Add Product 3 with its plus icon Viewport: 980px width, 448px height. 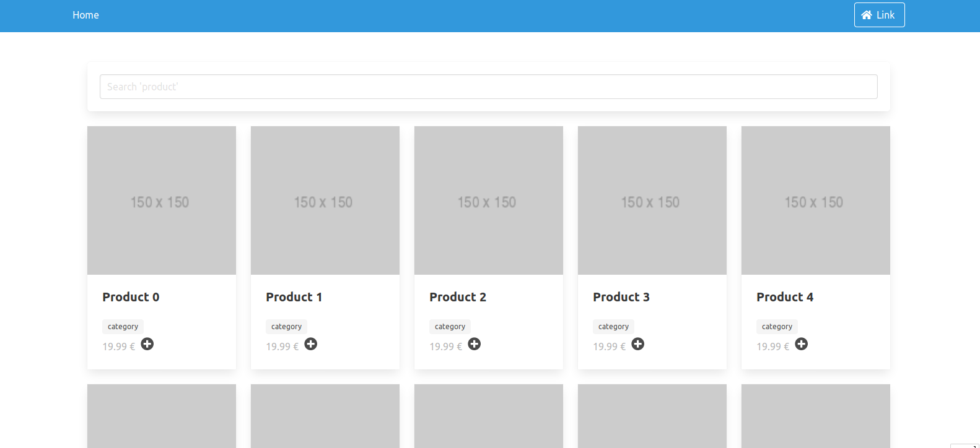tap(638, 344)
